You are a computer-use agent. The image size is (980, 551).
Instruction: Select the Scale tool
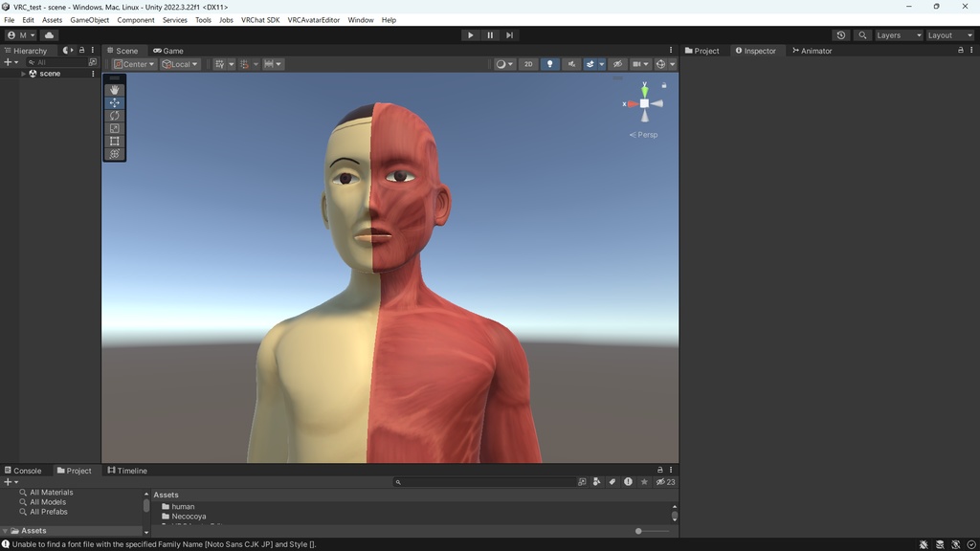114,127
